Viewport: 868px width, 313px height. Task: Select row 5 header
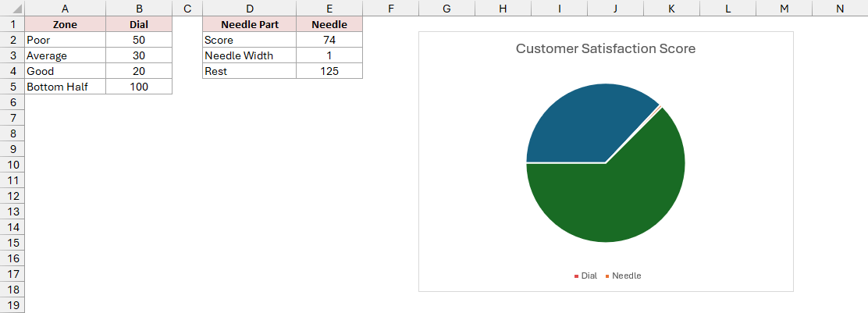point(12,87)
